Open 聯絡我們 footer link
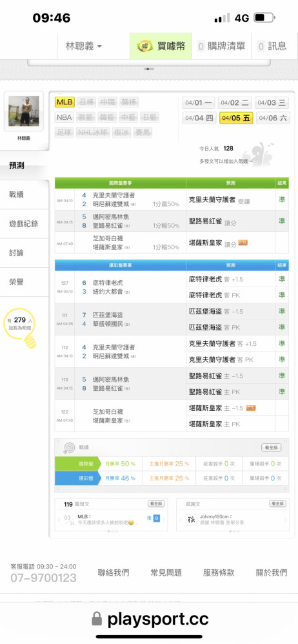The width and height of the screenshot is (298, 644). point(113,573)
